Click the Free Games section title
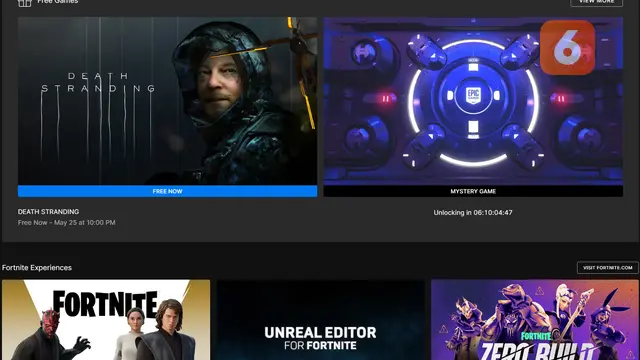Screen dimensions: 640x360 tap(58, 2)
